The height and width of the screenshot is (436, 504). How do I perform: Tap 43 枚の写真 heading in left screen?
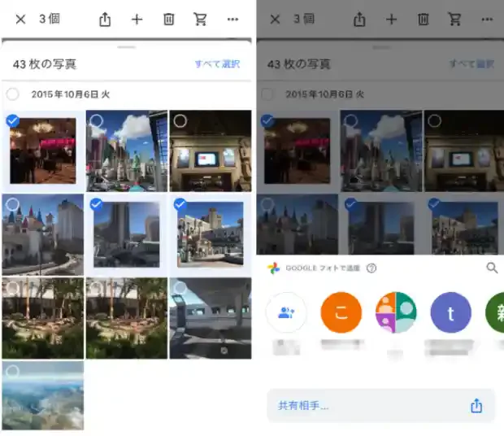point(45,64)
